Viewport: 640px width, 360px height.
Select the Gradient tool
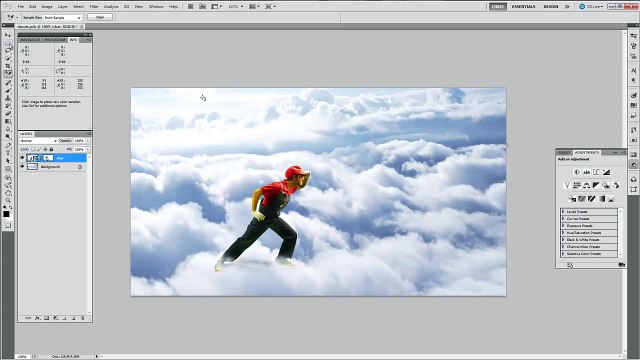pyautogui.click(x=8, y=121)
